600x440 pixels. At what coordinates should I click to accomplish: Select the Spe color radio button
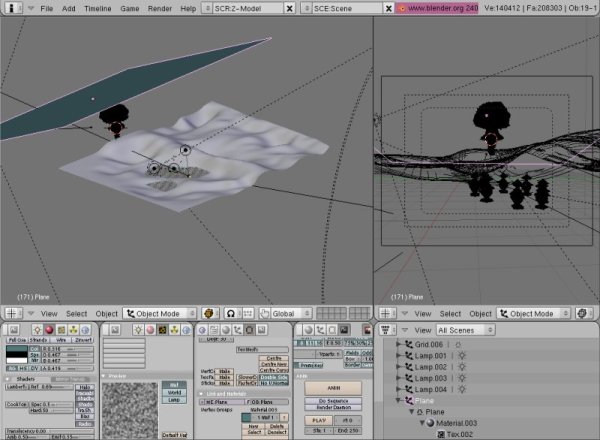34,355
